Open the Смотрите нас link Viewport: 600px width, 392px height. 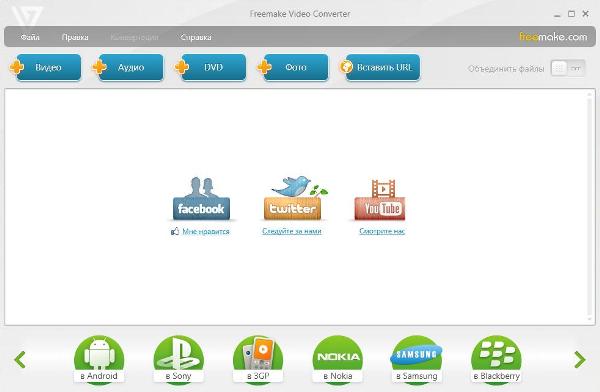(382, 231)
